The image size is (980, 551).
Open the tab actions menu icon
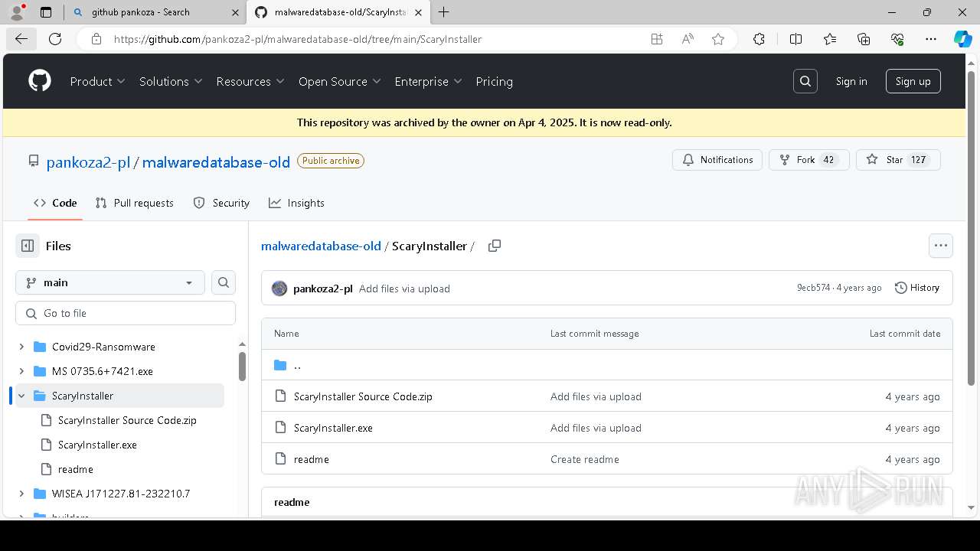[46, 12]
